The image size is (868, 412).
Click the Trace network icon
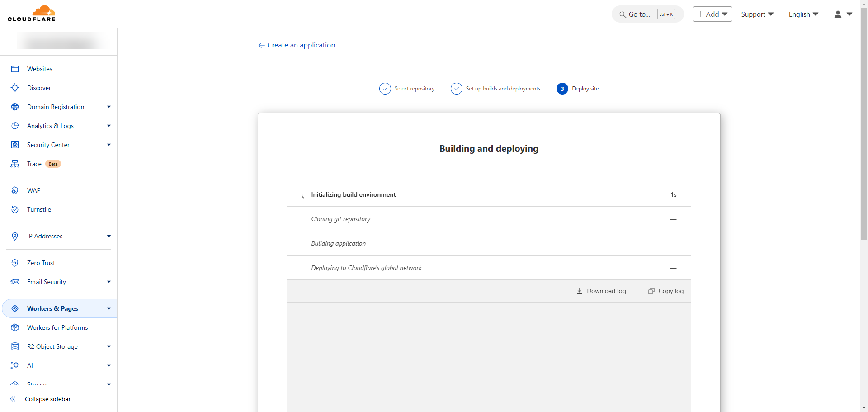[15, 164]
